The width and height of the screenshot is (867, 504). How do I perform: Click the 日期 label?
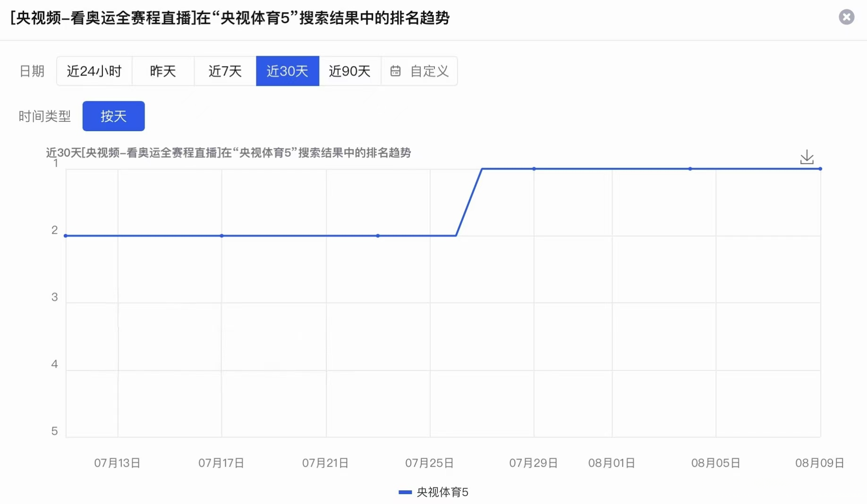(x=32, y=71)
